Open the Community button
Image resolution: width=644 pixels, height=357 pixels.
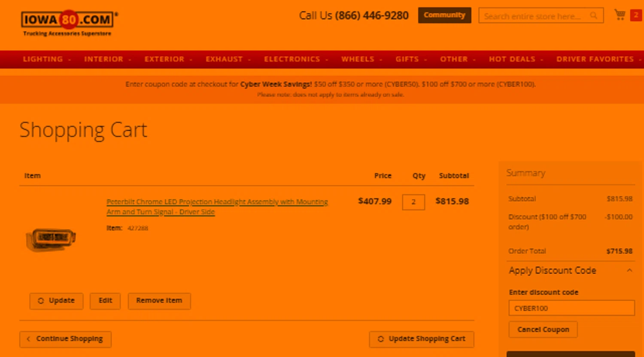coord(444,15)
